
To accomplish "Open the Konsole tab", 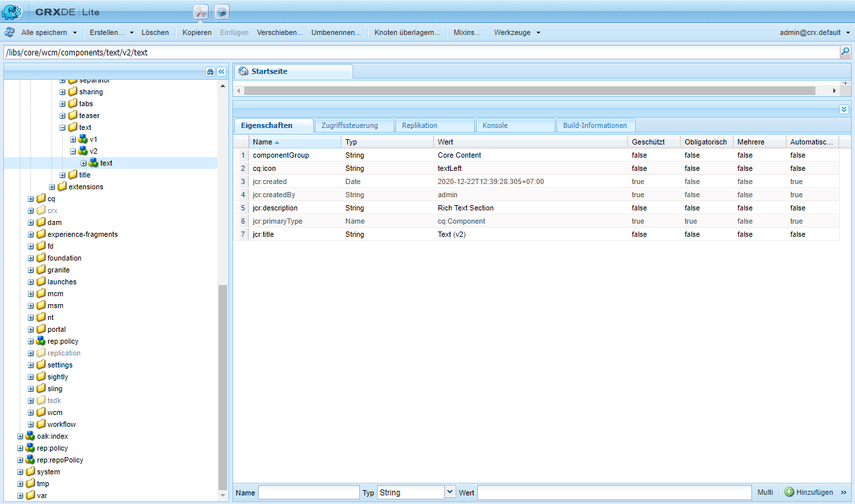I will 515,125.
